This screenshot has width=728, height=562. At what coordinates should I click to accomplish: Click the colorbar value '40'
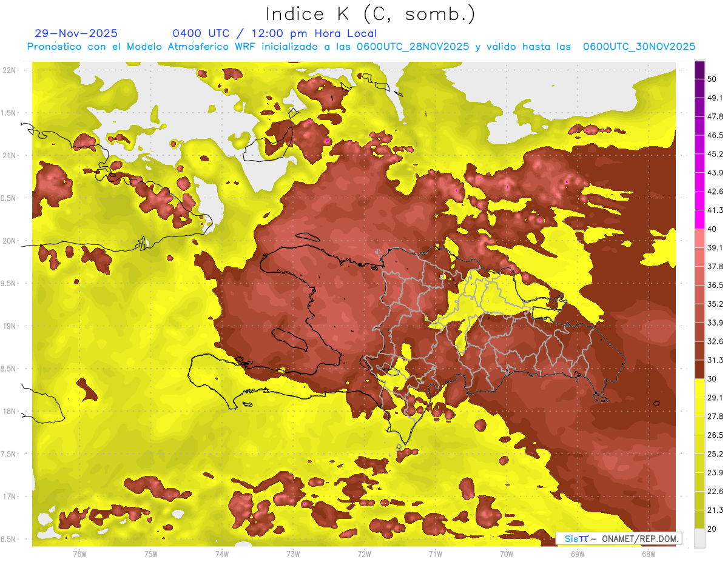tap(713, 229)
